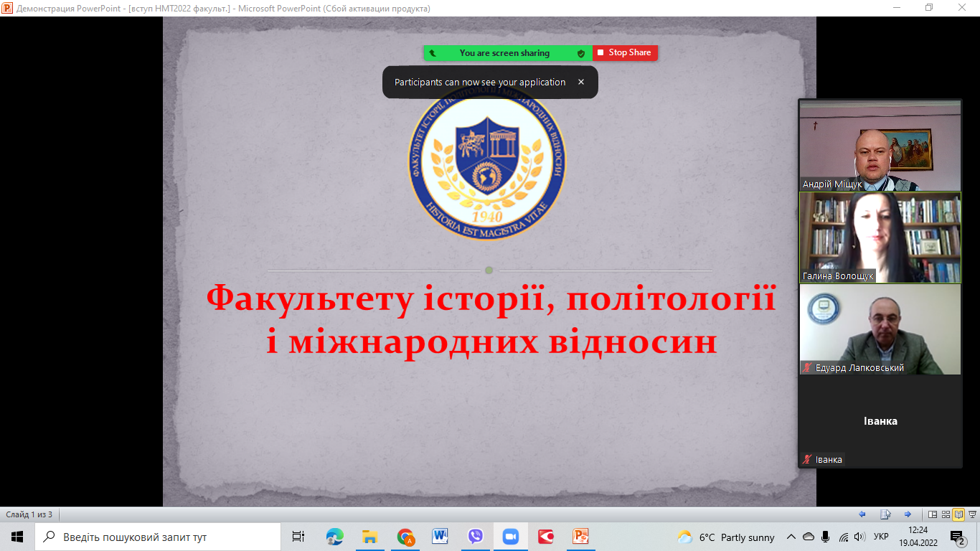This screenshot has height=551, width=980.
Task: Open the slide show menu icon in status bar
Action: pos(885,514)
